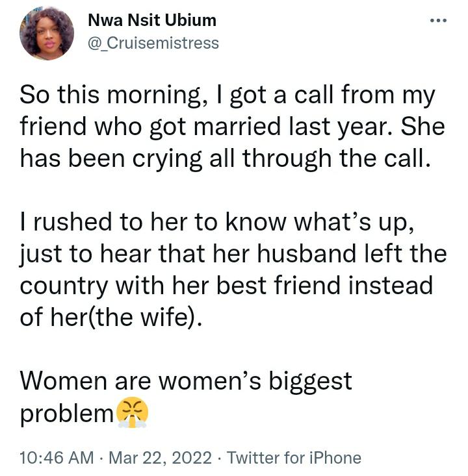Click the Mar 22, 2022 date
This screenshot has height=476, width=468.
(160, 457)
